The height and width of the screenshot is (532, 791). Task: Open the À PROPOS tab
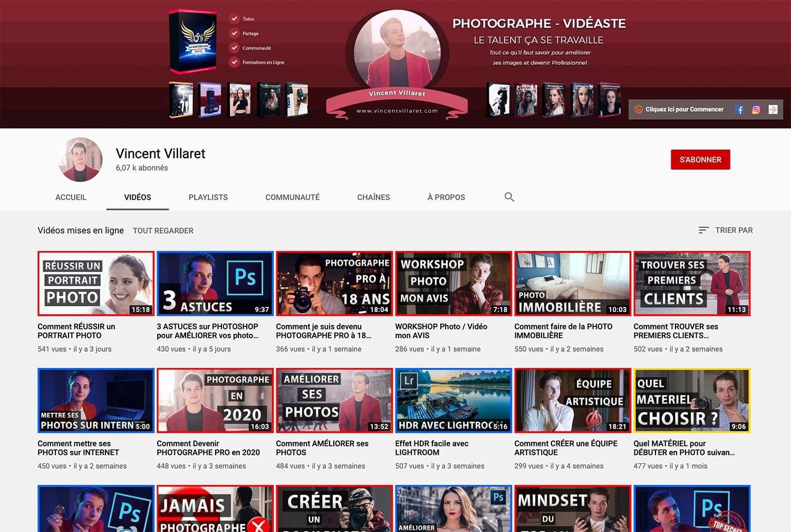click(x=446, y=197)
